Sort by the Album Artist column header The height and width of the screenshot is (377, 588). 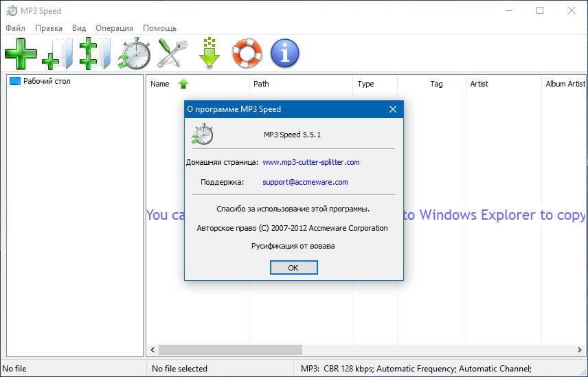click(565, 84)
